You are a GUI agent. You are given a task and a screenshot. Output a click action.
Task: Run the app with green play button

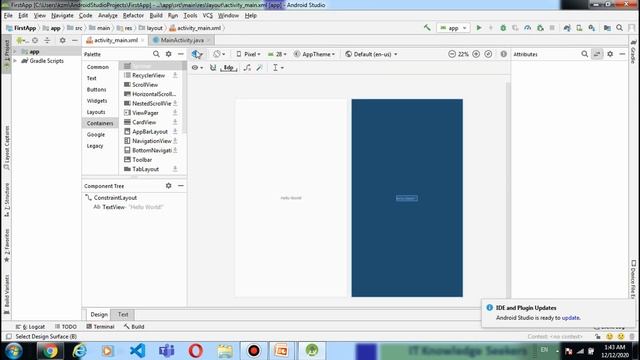point(479,28)
